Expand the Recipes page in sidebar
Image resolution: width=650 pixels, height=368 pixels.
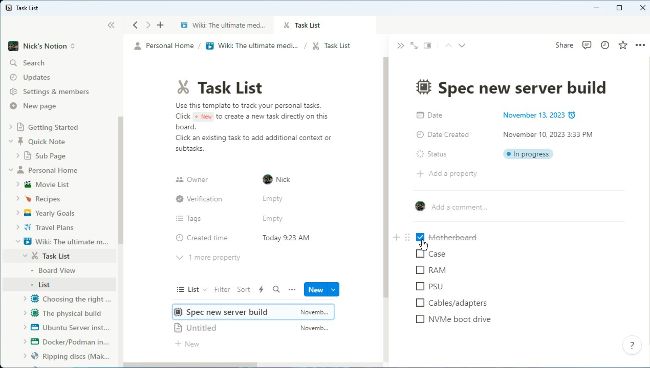17,199
